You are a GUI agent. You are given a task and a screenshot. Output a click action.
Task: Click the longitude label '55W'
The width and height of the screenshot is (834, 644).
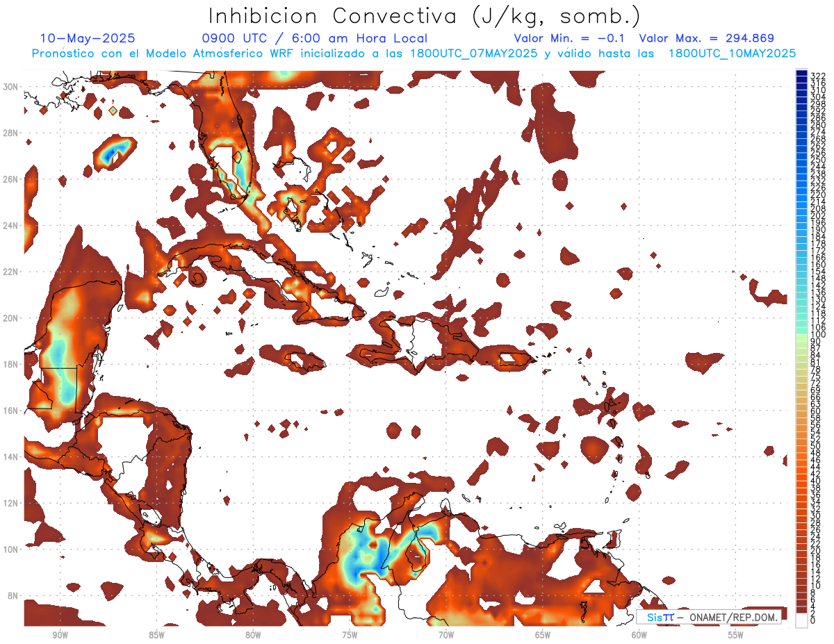736,635
